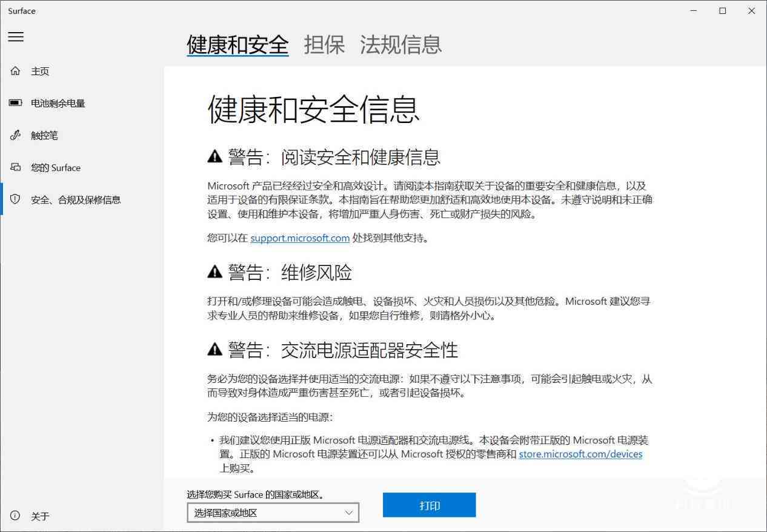This screenshot has width=767, height=532.
Task: Click the 健康和安全信息 heading
Action: tap(314, 109)
